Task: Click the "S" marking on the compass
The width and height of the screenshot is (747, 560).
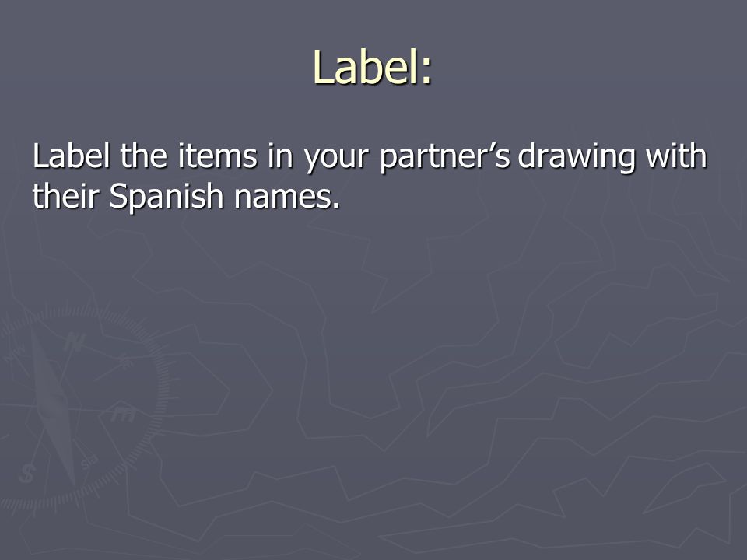Action: pyautogui.click(x=26, y=474)
